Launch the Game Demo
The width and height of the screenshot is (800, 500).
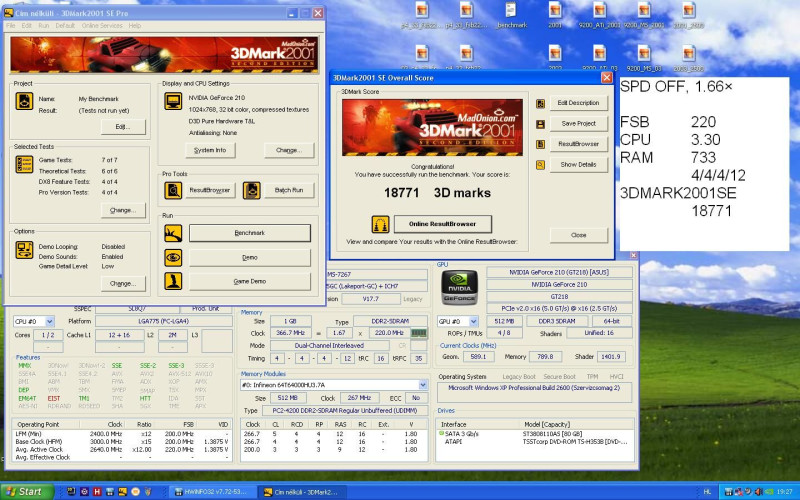(x=249, y=281)
